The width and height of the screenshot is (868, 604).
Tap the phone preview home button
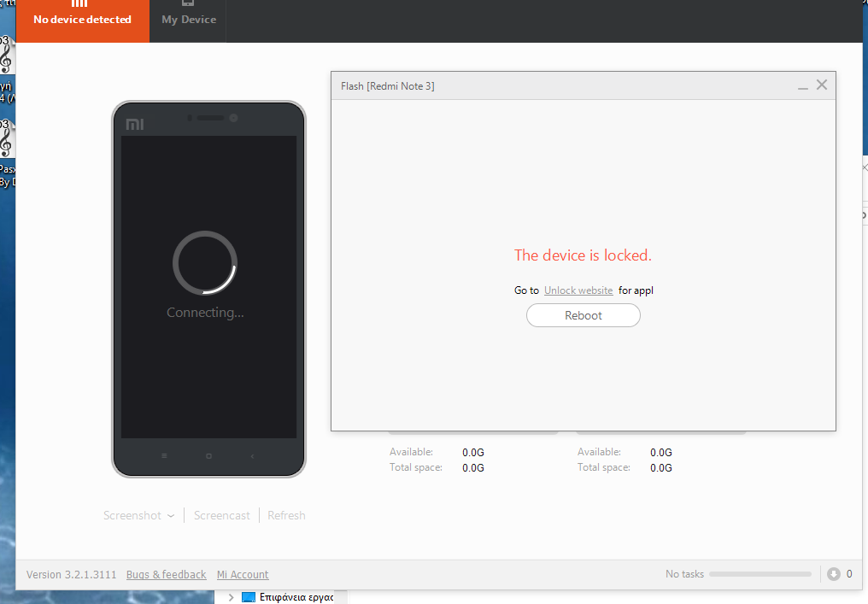pyautogui.click(x=208, y=456)
